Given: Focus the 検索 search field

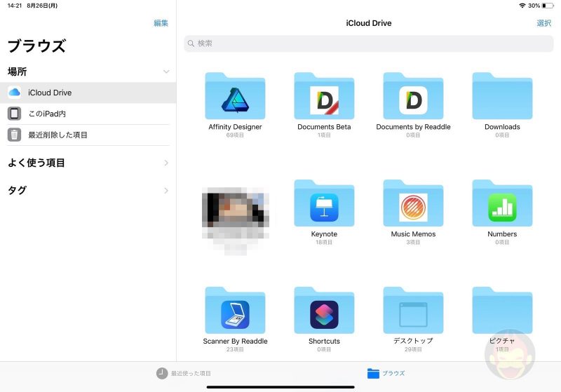Looking at the screenshot, I should coord(369,43).
